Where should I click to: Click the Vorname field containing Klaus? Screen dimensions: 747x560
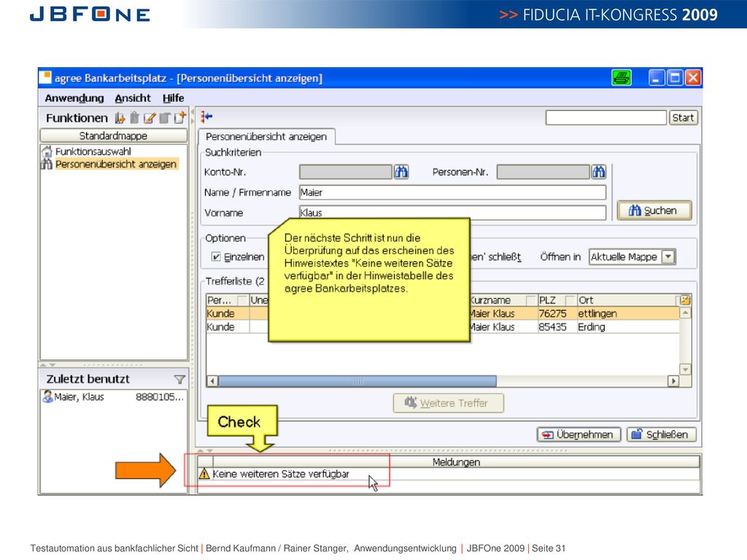point(452,212)
